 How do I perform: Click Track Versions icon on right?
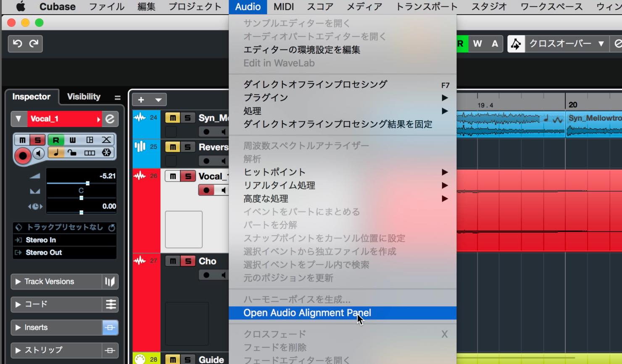tap(110, 282)
